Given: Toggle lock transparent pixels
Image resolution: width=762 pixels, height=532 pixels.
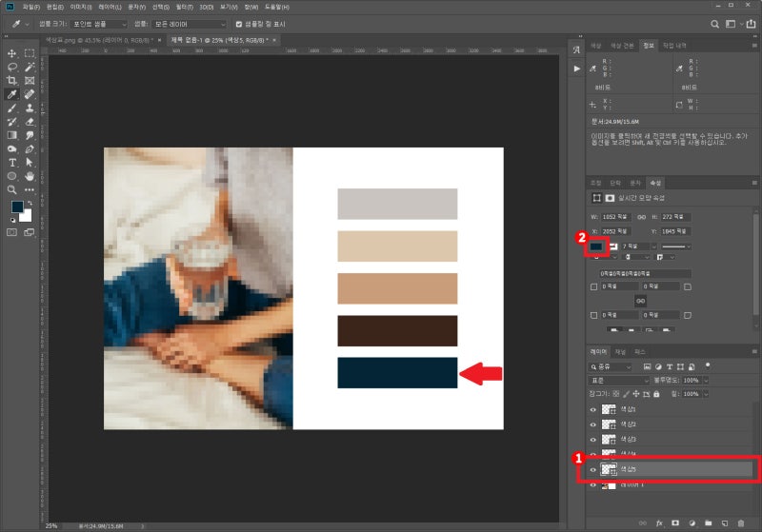Looking at the screenshot, I should point(616,394).
